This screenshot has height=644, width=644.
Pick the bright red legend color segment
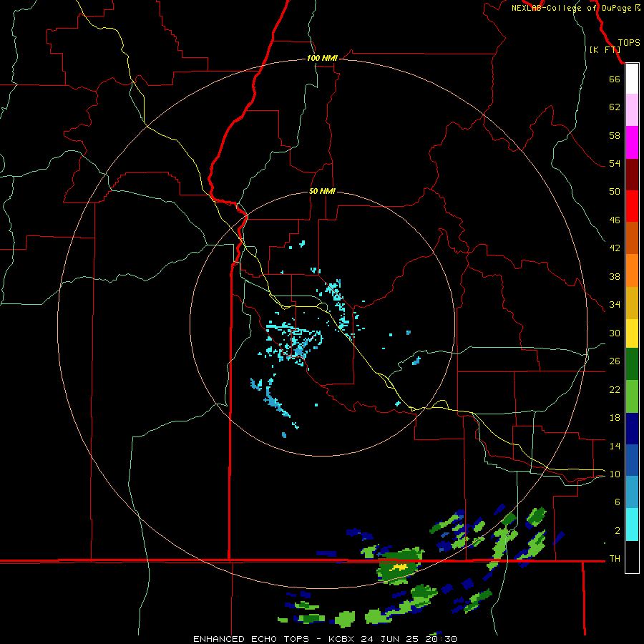[632, 206]
